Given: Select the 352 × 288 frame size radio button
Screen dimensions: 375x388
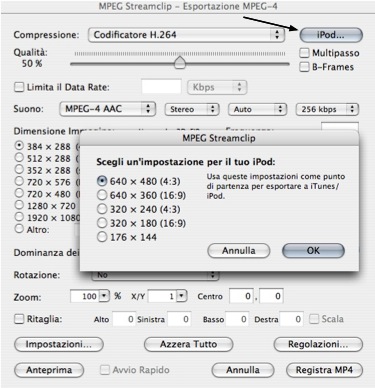Looking at the screenshot, I should tap(20, 169).
